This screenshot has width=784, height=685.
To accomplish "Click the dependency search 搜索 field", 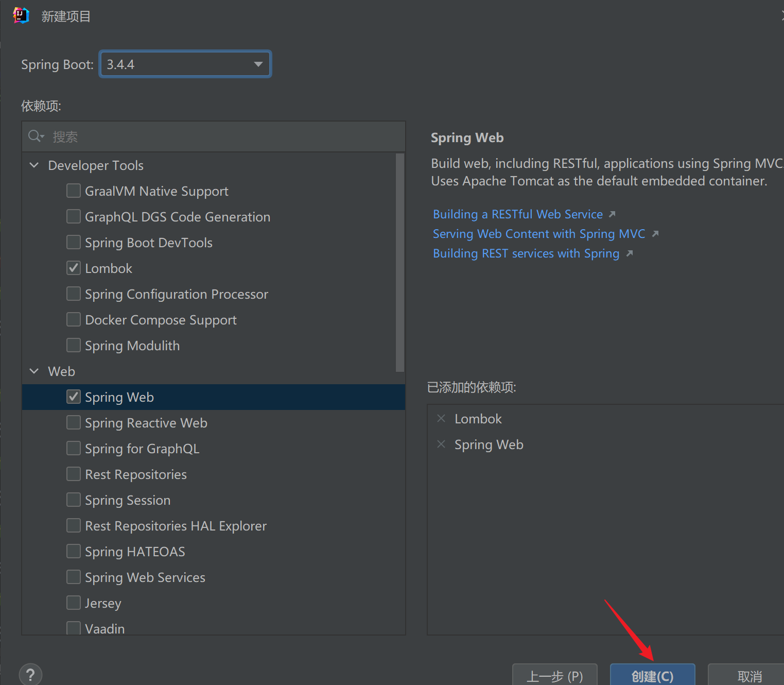I will point(214,136).
